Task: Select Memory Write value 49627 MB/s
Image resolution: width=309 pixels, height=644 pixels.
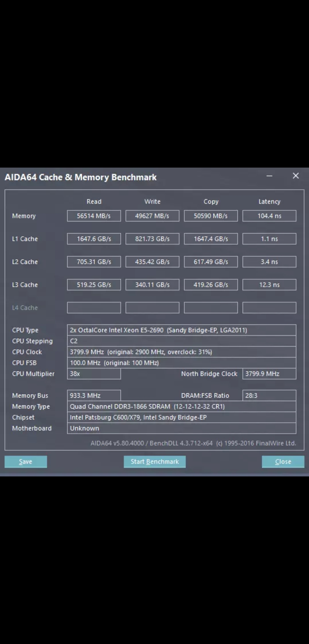Action: pos(152,216)
